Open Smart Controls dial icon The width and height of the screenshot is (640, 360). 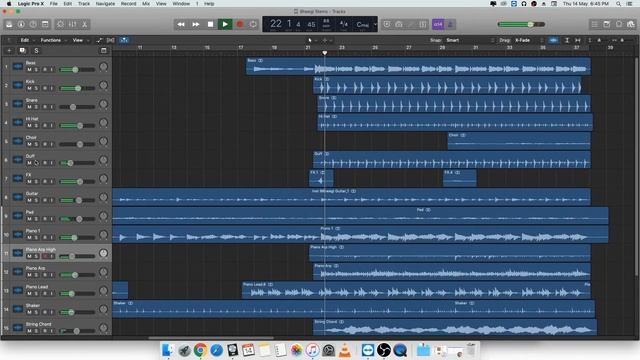[x=60, y=24]
